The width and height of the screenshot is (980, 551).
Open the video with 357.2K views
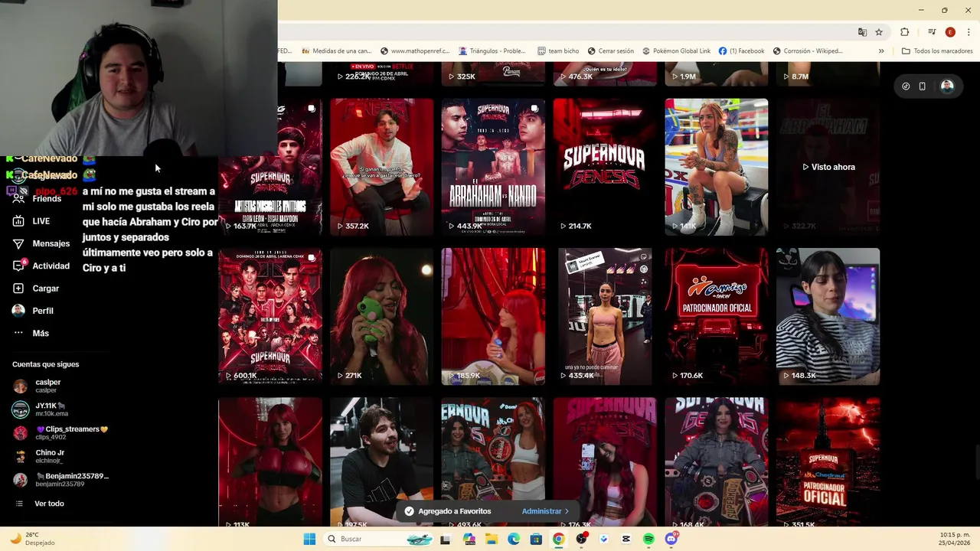pyautogui.click(x=381, y=166)
